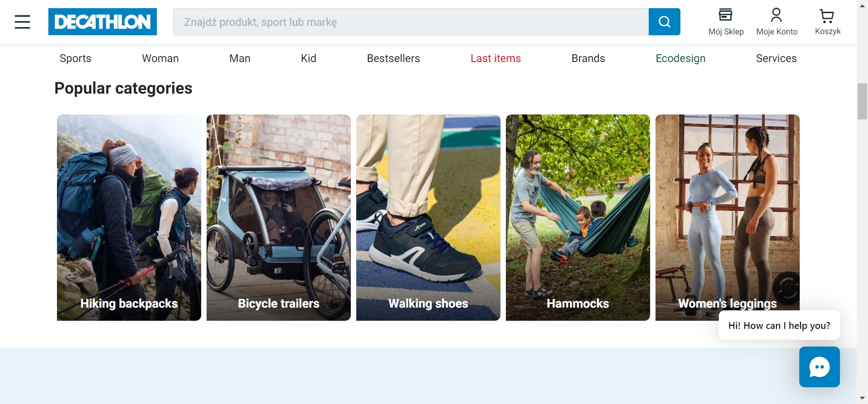Image resolution: width=868 pixels, height=404 pixels.
Task: Open the Ecodesign section
Action: 680,58
